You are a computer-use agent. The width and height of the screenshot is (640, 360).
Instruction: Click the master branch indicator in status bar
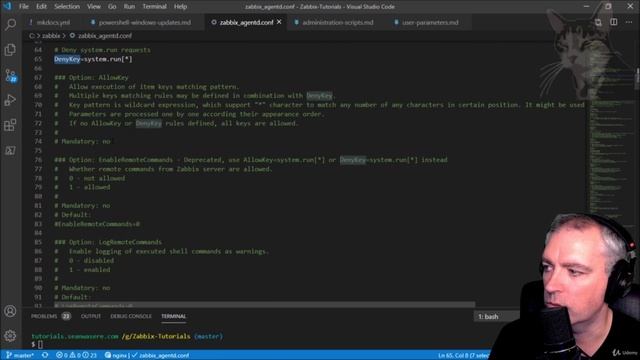(20, 356)
